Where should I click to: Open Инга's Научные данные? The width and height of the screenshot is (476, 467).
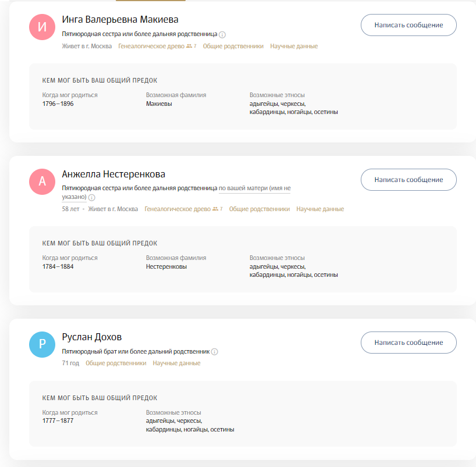pos(294,46)
